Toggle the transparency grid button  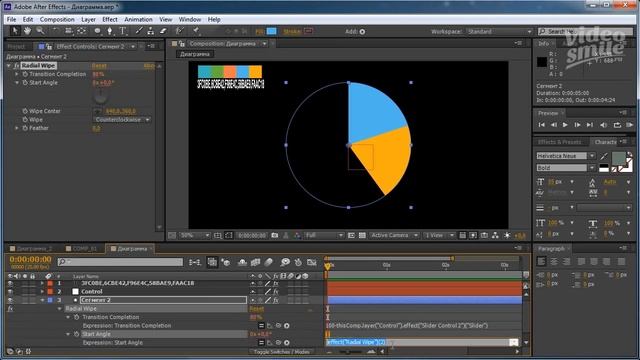pyautogui.click(x=362, y=236)
